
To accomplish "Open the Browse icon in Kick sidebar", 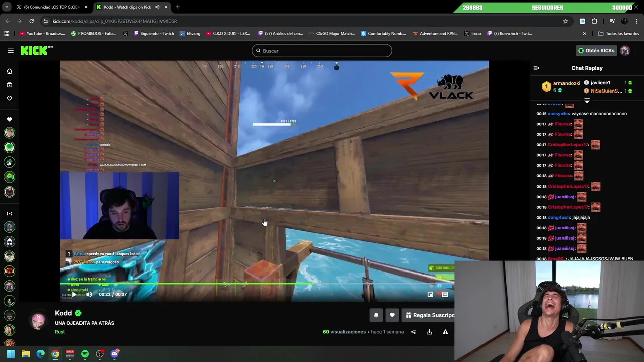I will point(9,85).
